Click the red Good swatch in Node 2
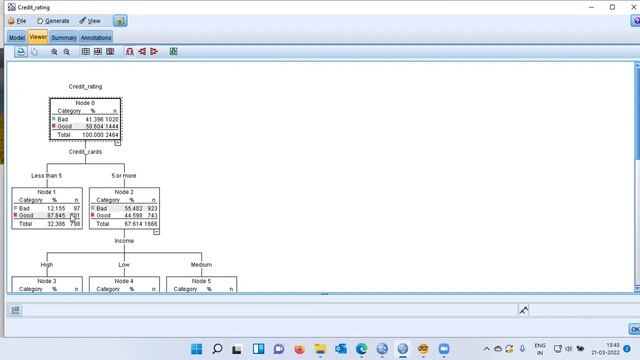The image size is (640, 360). 93,215
